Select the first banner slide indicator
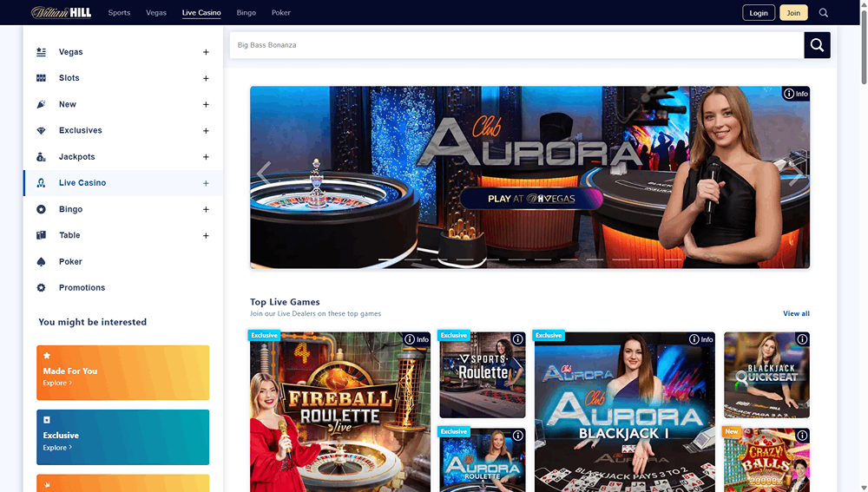 point(387,259)
